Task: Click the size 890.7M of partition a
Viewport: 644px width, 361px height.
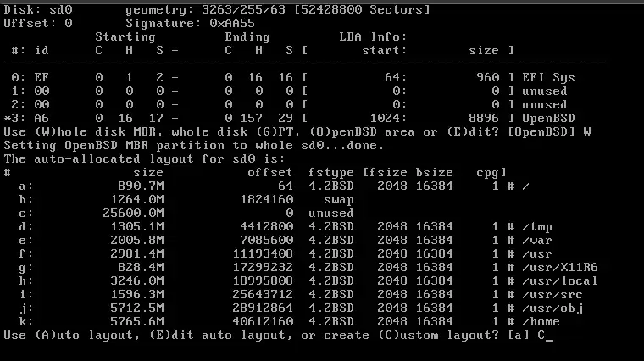Action: pyautogui.click(x=141, y=186)
